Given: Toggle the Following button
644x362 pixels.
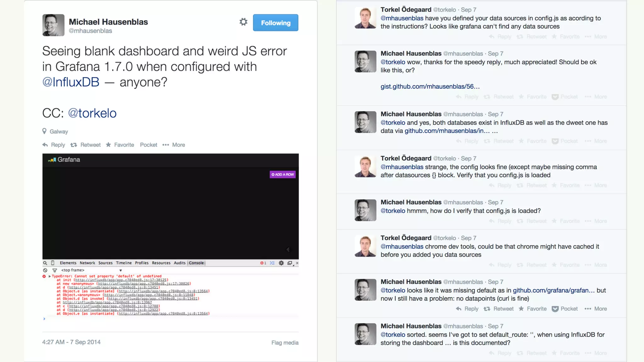Looking at the screenshot, I should click(276, 23).
